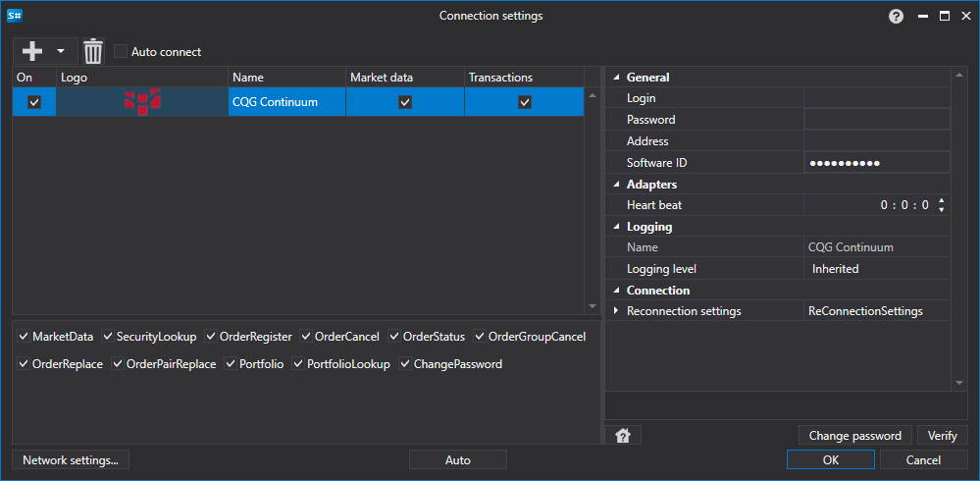Uncheck the PortfolioLookup message type
Image resolution: width=980 pixels, height=481 pixels.
coord(298,363)
